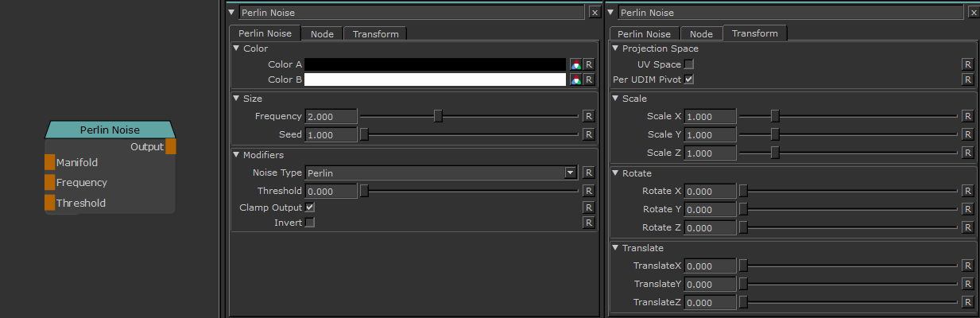Click the Seed value input field
The height and width of the screenshot is (318, 980).
tap(331, 135)
